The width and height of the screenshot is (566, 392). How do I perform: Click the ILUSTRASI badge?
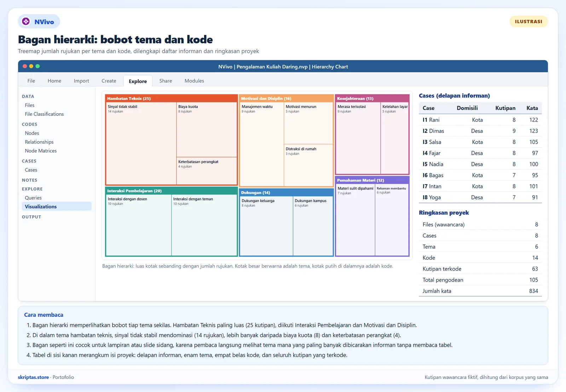tap(529, 22)
